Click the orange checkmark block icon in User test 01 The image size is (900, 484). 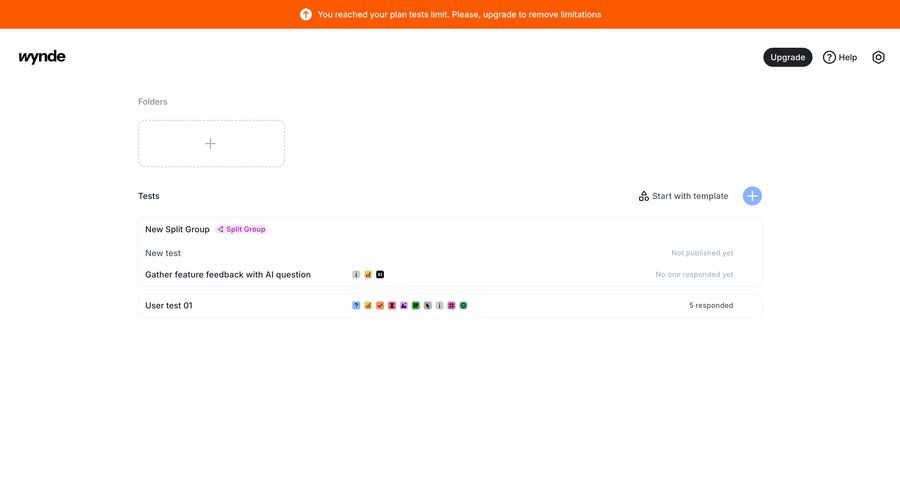click(x=380, y=305)
